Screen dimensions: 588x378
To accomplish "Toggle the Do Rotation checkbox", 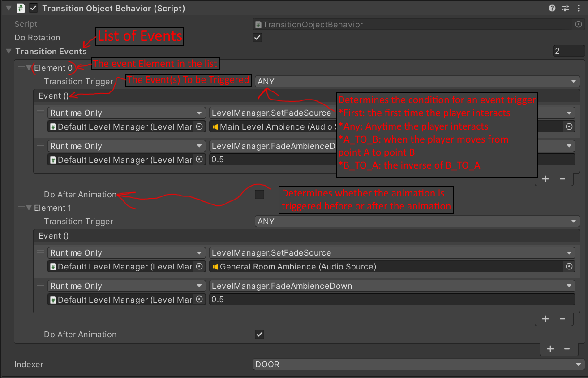I will 258,38.
